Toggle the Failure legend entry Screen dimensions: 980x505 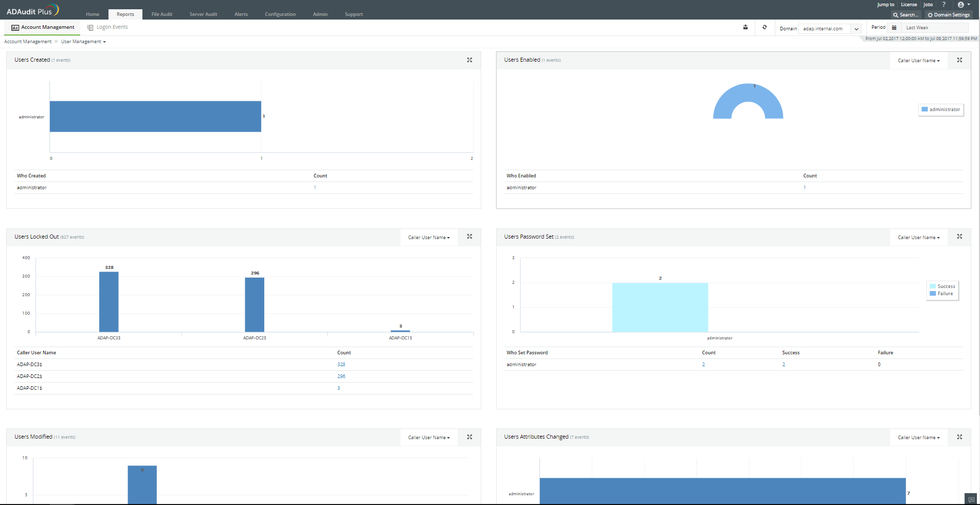pyautogui.click(x=943, y=293)
